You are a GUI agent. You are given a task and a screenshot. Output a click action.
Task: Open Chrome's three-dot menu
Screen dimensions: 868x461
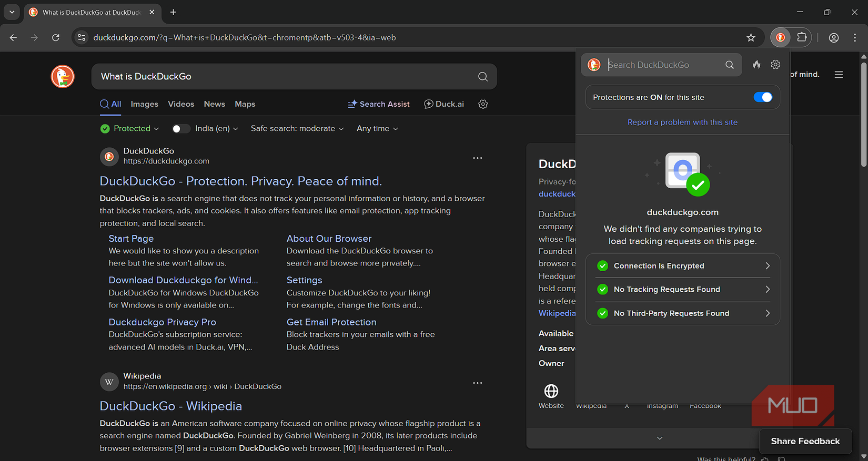(x=855, y=37)
